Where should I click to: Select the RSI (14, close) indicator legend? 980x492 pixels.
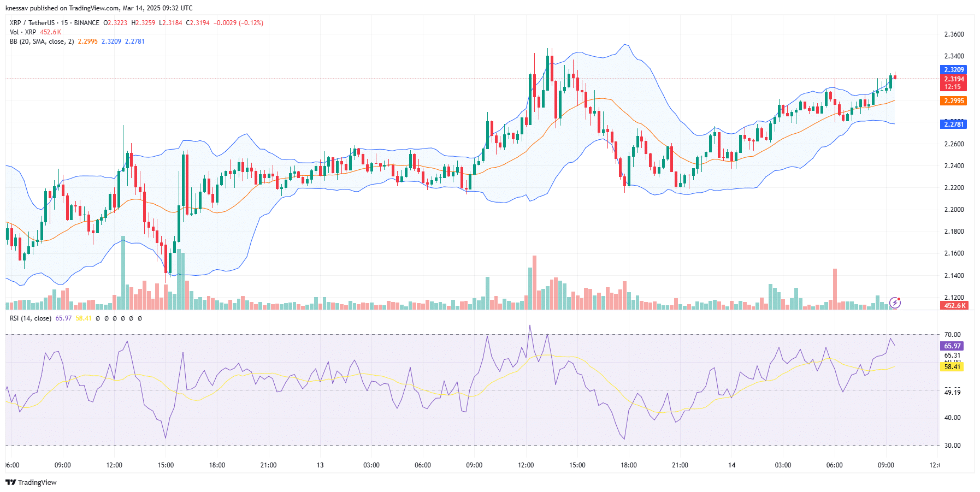(x=31, y=318)
